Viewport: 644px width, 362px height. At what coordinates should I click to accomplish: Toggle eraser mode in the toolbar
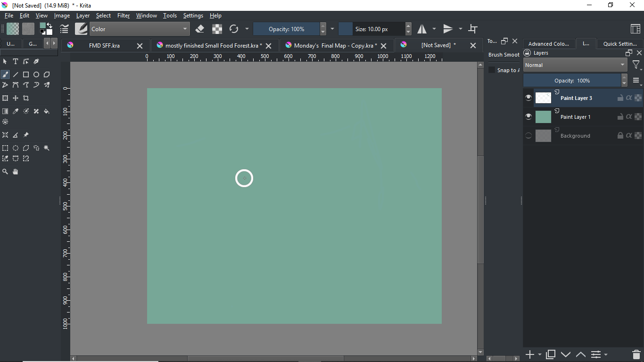click(199, 29)
